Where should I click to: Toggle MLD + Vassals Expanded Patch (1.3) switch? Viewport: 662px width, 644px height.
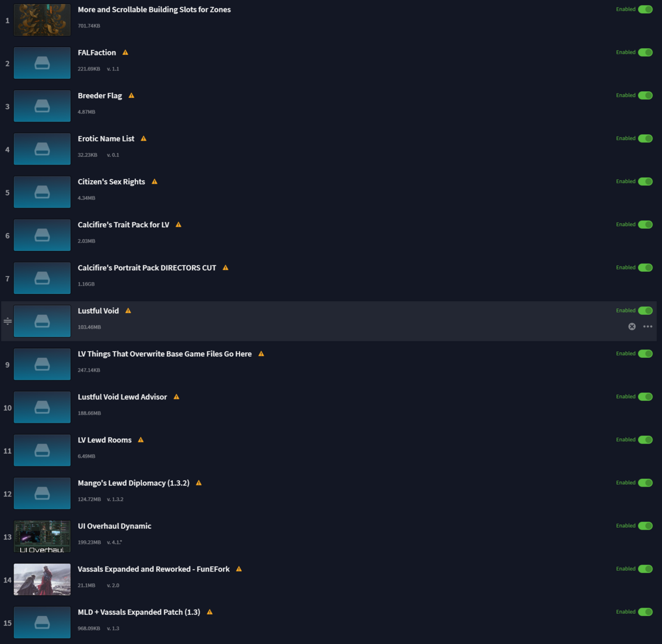point(645,612)
